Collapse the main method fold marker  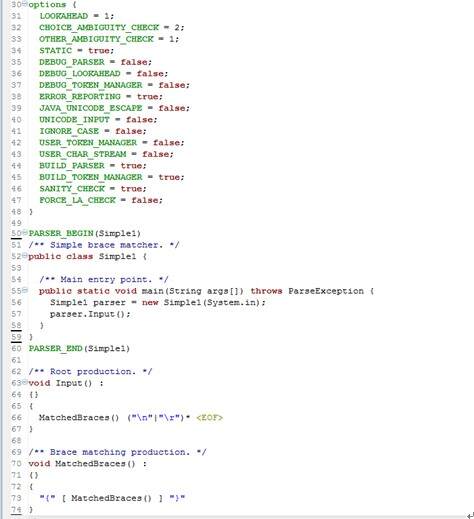pyautogui.click(x=24, y=290)
